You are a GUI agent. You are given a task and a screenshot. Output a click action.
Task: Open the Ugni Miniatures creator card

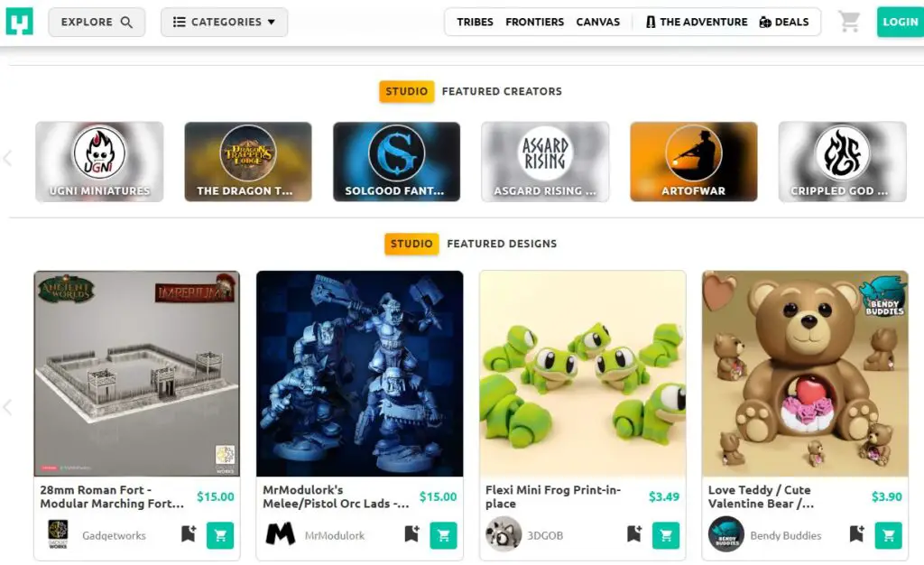(x=99, y=162)
